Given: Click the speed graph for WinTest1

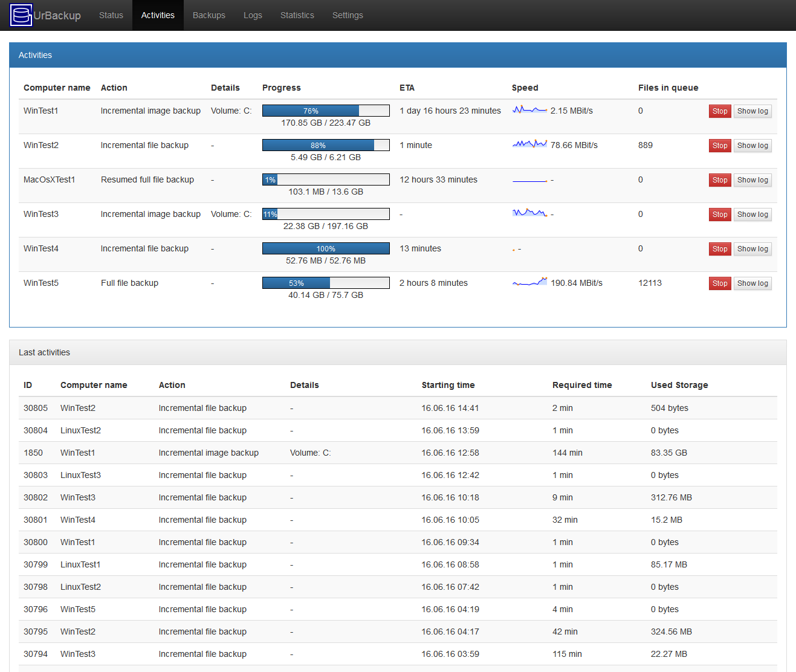Looking at the screenshot, I should click(529, 110).
